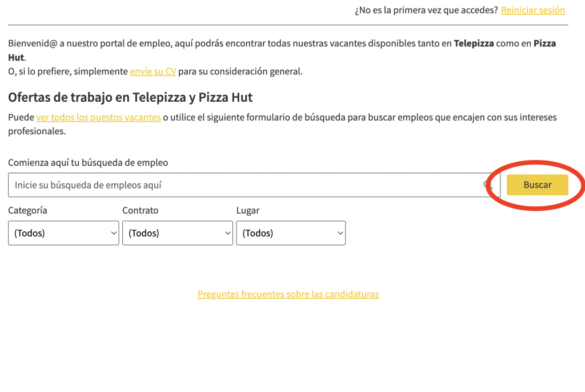Open ver todos los puestos vacantes

point(98,117)
